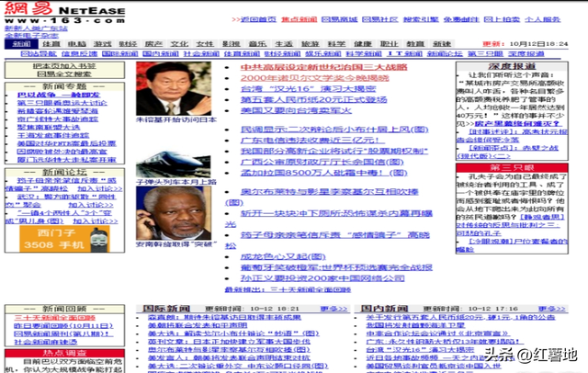Open IT新闻 in the sub-navigation
588x373 pixels.
pos(404,54)
